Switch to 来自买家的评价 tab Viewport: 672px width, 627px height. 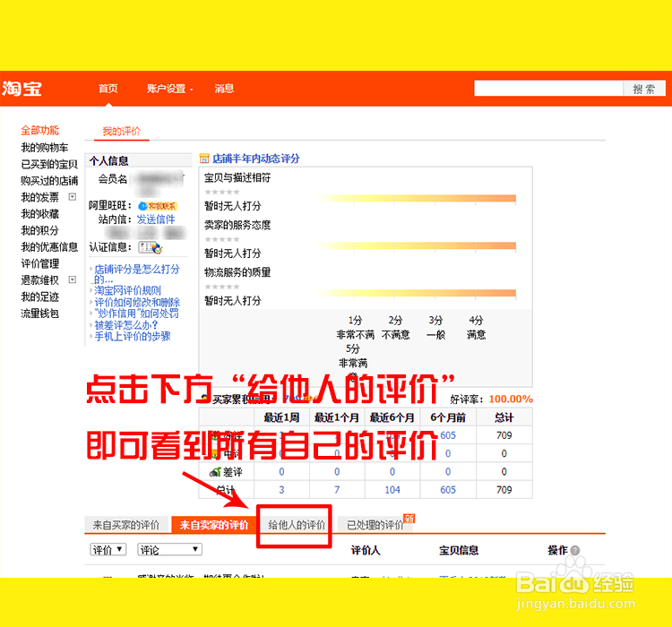coord(126,525)
